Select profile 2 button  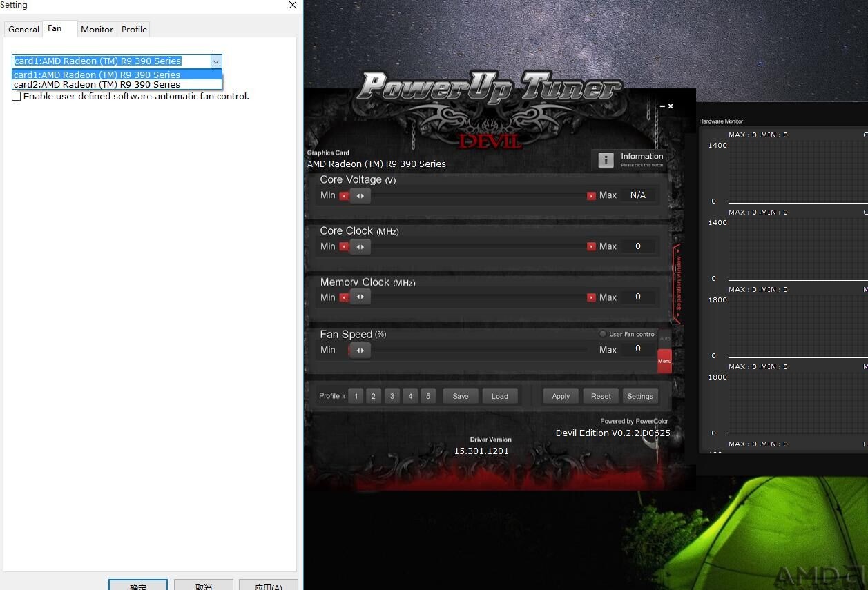coord(374,396)
